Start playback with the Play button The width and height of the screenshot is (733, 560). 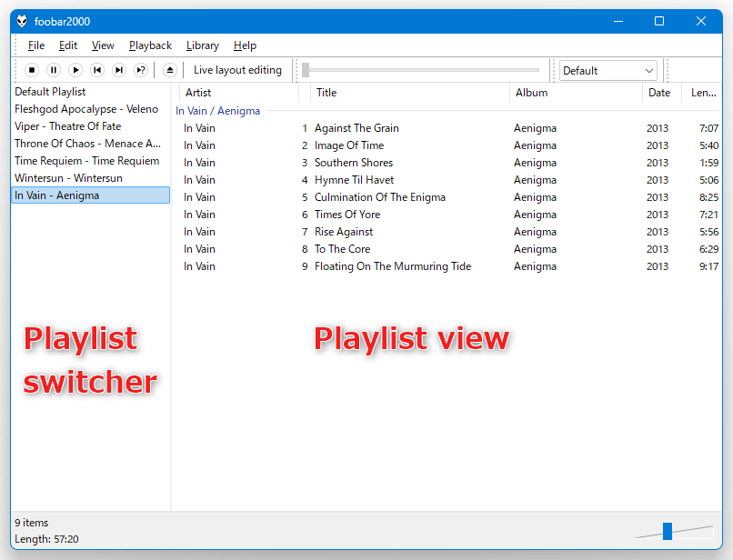75,70
